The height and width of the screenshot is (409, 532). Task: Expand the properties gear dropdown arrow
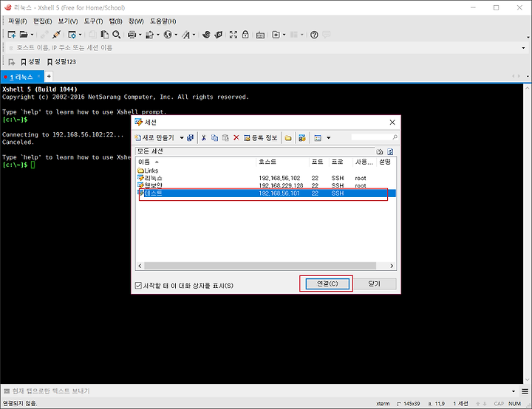coord(81,35)
